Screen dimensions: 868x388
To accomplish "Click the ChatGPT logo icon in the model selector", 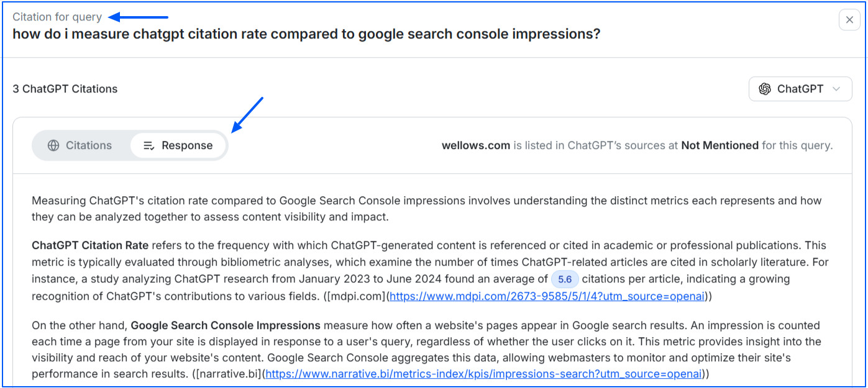I will pyautogui.click(x=765, y=89).
